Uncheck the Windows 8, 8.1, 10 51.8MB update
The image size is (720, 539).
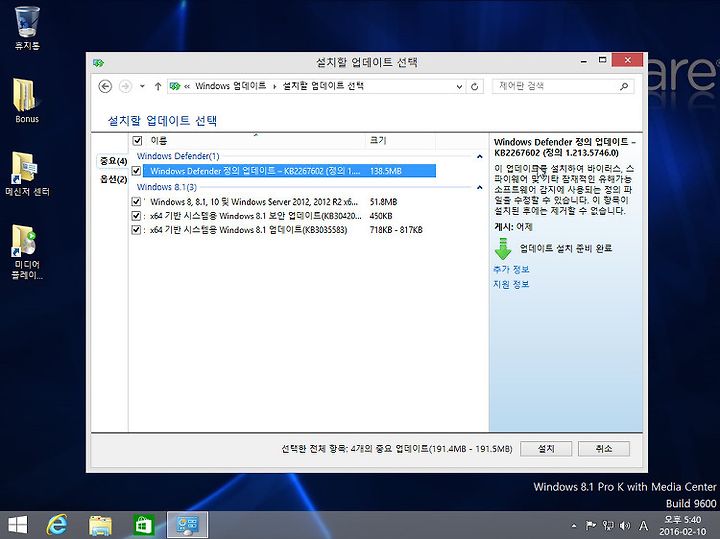(136, 202)
